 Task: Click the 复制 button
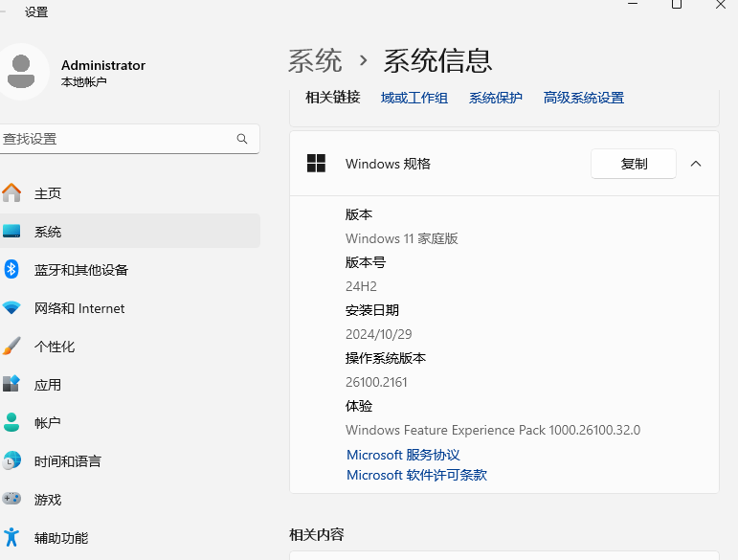pos(634,164)
